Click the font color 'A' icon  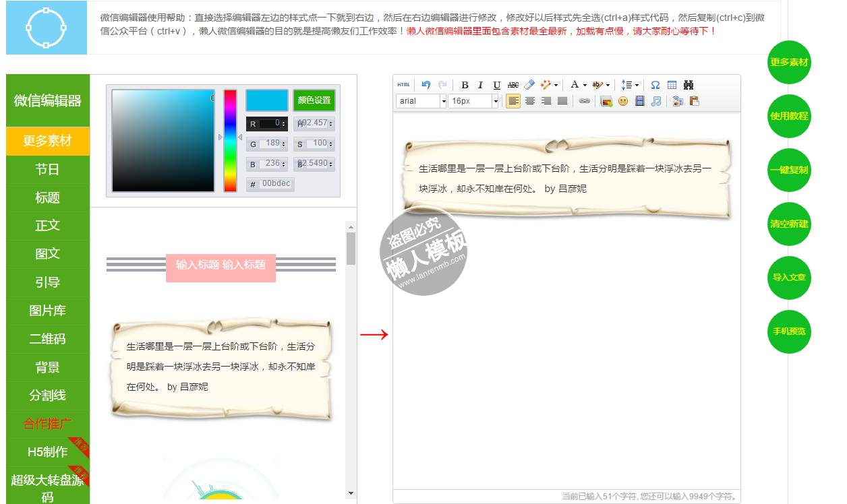pos(575,85)
